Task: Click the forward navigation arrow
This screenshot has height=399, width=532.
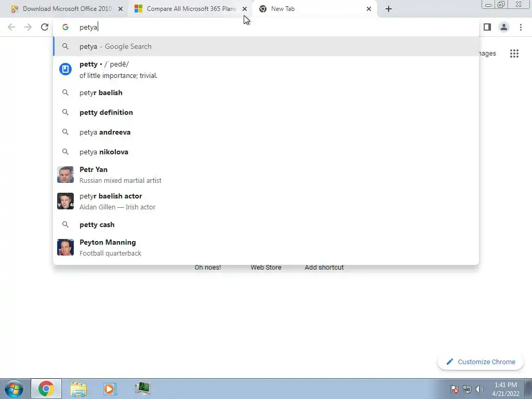Action: click(28, 27)
